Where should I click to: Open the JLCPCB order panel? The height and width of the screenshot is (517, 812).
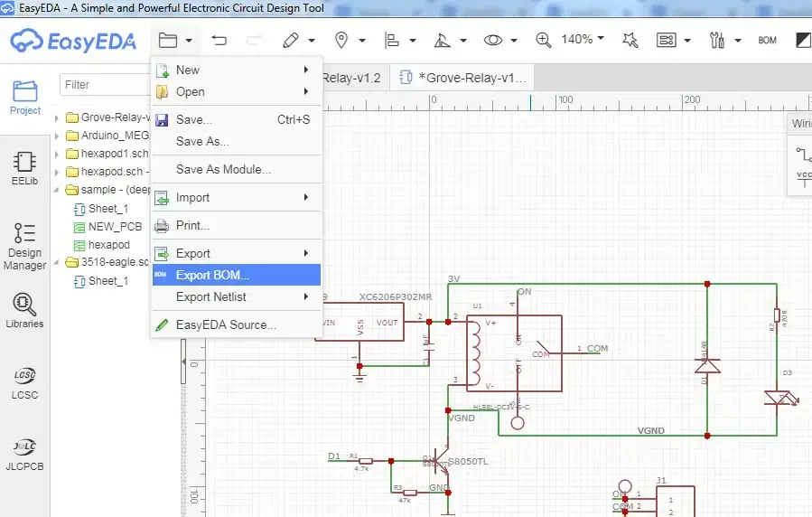pos(25,455)
